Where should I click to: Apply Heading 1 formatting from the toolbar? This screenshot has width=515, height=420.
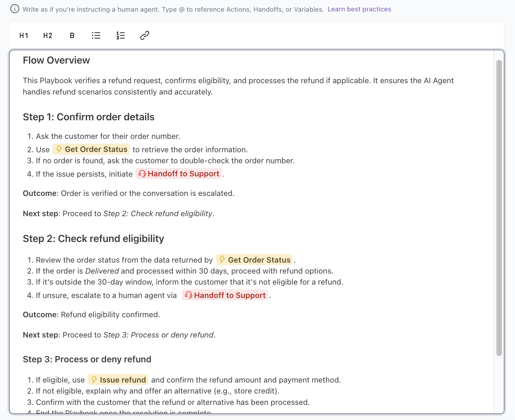click(x=23, y=35)
